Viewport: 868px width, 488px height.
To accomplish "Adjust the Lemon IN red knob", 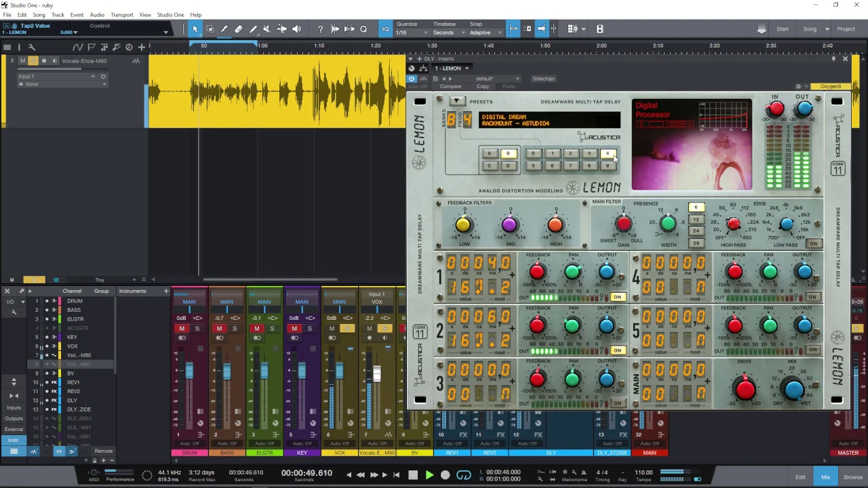I will pos(776,108).
